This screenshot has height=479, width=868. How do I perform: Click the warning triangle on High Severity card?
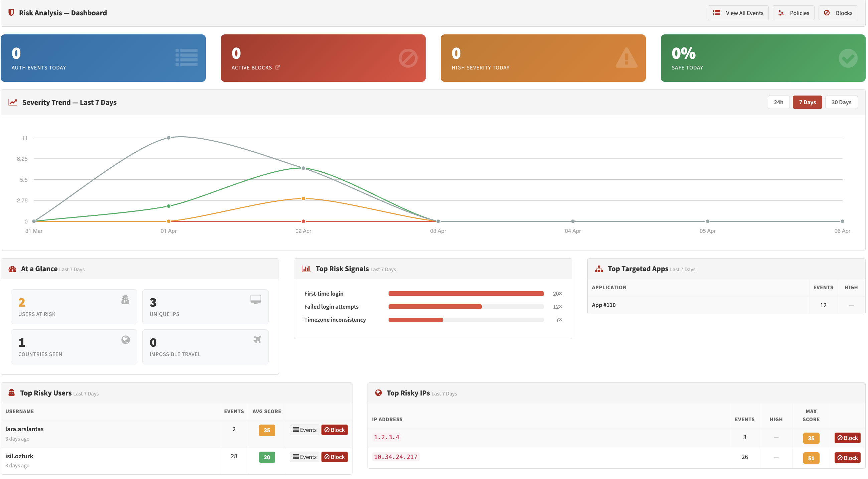pyautogui.click(x=626, y=57)
